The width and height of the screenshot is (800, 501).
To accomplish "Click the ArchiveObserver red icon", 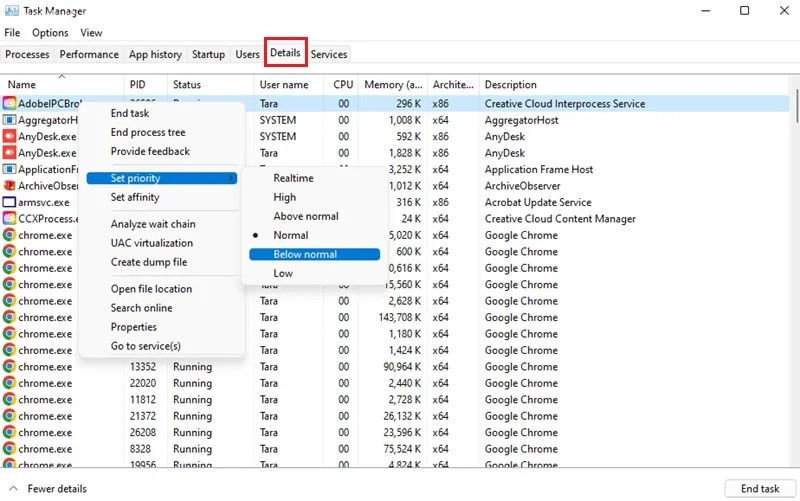I will point(10,186).
